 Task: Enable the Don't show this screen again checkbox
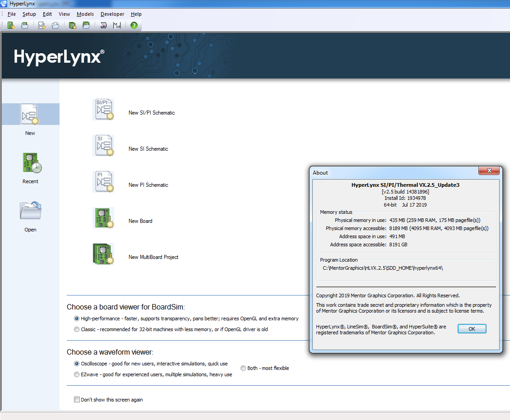pos(77,399)
